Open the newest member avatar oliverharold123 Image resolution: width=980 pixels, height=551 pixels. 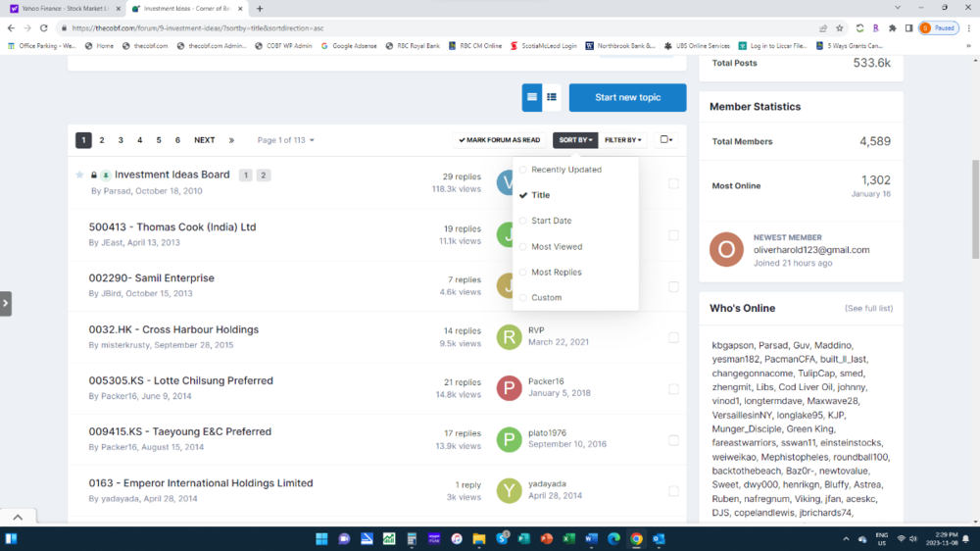click(726, 249)
